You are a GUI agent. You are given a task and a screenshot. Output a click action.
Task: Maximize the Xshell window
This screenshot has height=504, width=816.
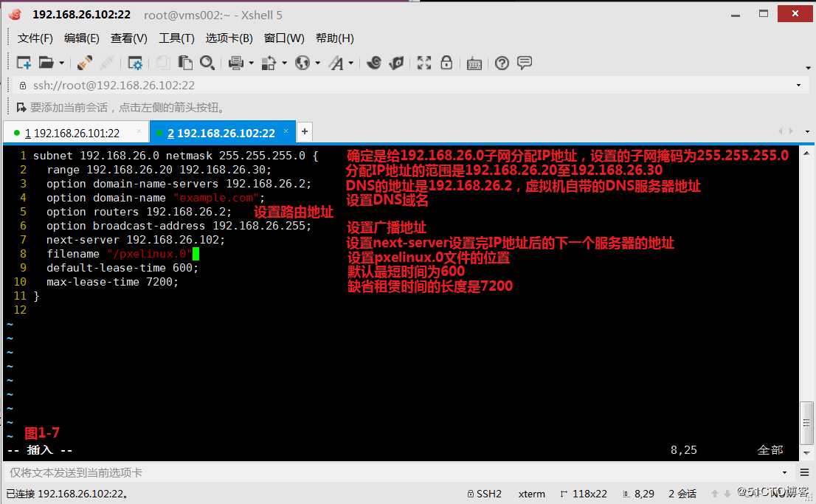click(x=764, y=14)
